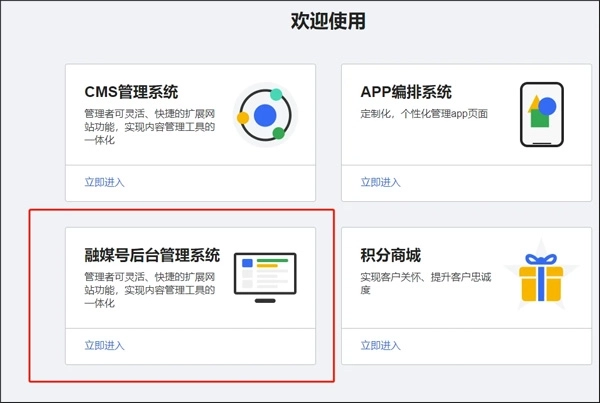Viewport: 600px width, 403px height.
Task: Click the large blue center circle in CMS icon
Action: click(x=265, y=115)
